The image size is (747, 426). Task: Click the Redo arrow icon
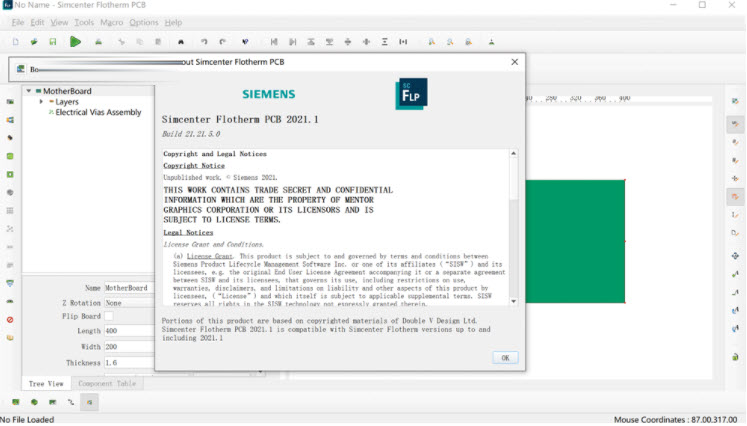click(222, 42)
